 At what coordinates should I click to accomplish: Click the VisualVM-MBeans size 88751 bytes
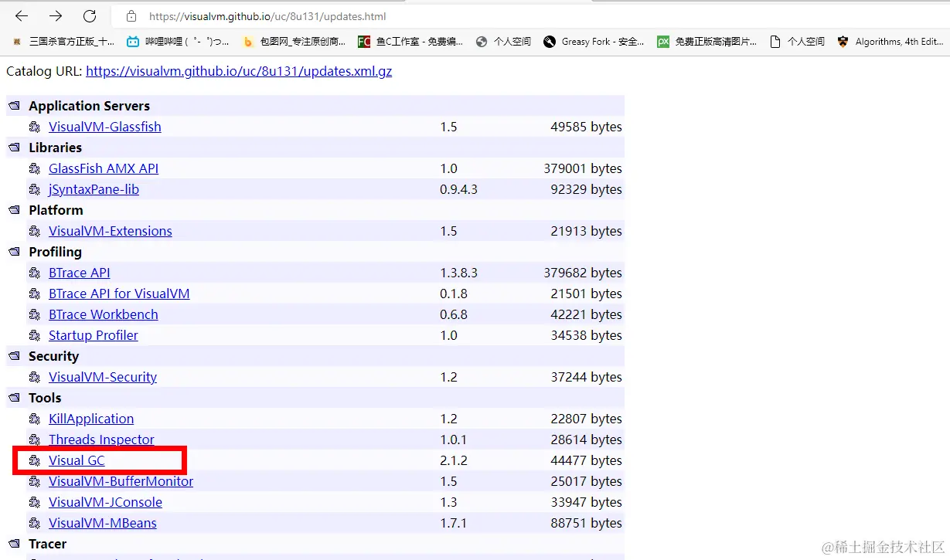587,523
